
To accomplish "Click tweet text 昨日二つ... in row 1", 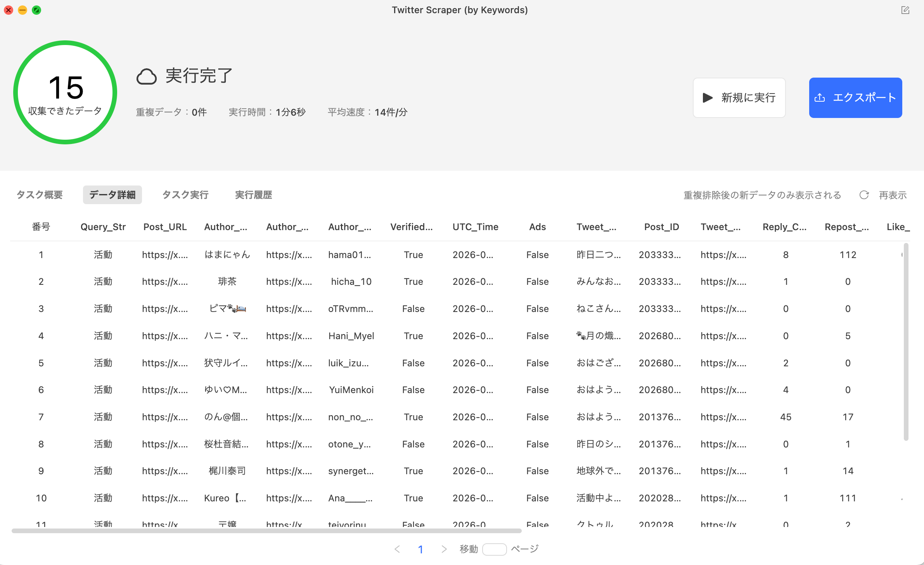I will click(599, 255).
